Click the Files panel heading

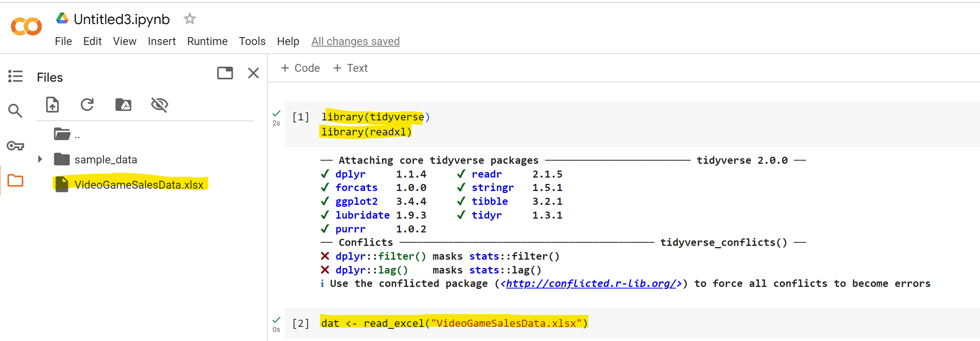click(x=50, y=77)
